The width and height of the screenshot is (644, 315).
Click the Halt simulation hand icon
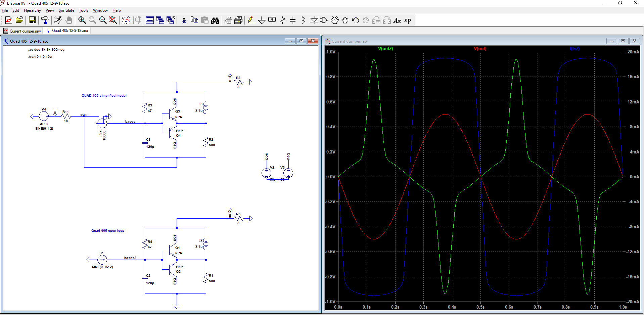click(x=69, y=20)
